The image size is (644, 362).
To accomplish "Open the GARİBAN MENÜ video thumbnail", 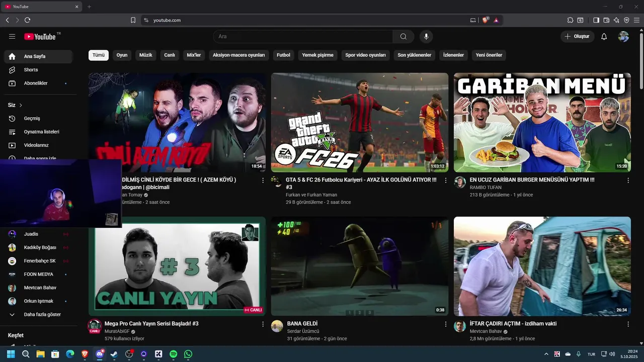I will [542, 122].
